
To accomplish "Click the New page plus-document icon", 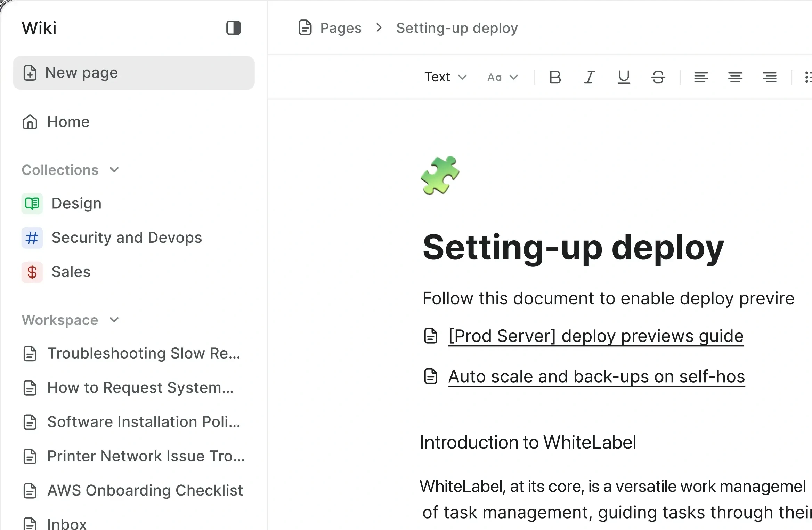I will 30,73.
